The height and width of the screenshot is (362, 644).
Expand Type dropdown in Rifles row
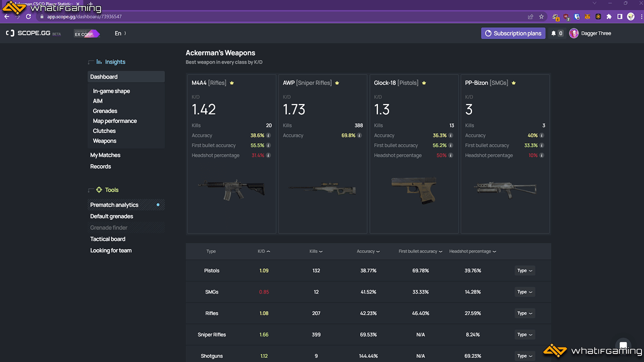coord(524,313)
